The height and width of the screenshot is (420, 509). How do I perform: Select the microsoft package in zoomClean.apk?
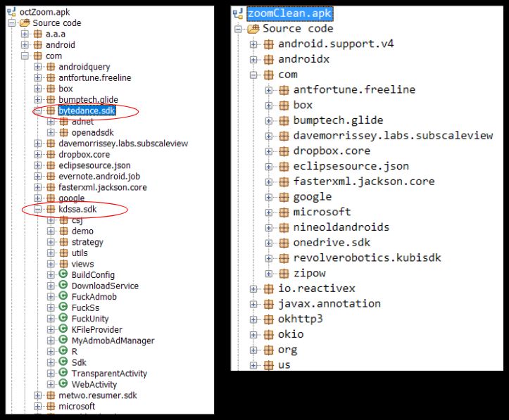coord(322,212)
